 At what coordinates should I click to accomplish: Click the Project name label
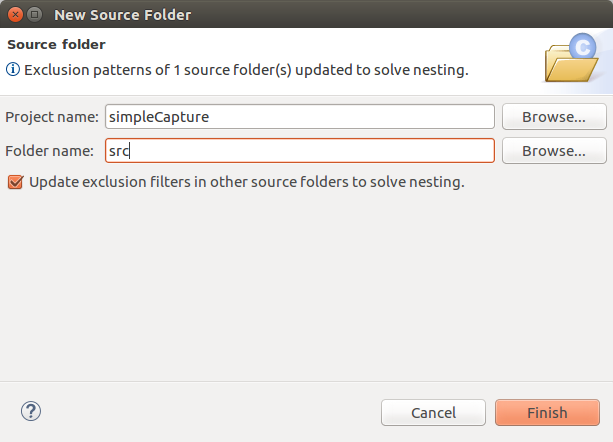(52, 117)
